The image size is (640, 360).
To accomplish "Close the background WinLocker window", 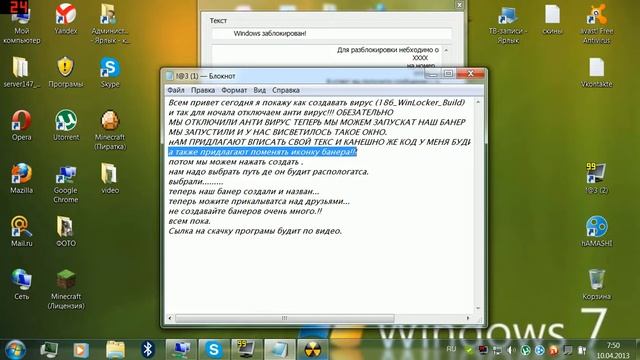I will point(459,5).
